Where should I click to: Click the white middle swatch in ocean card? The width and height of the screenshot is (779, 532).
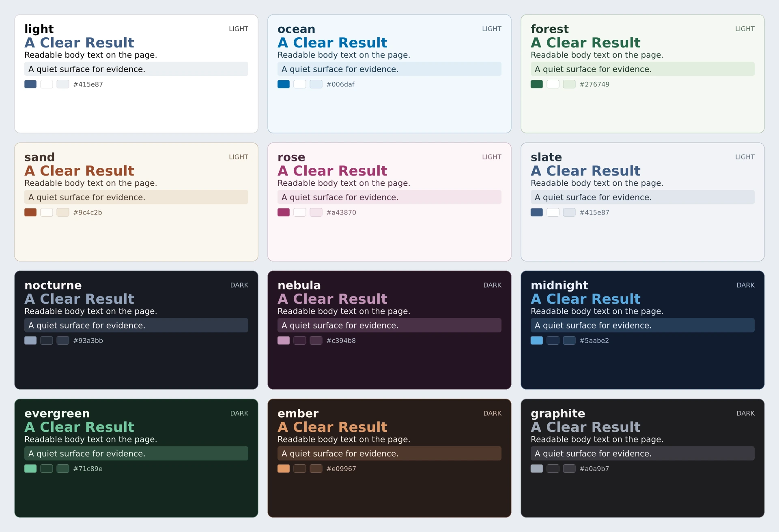[300, 84]
